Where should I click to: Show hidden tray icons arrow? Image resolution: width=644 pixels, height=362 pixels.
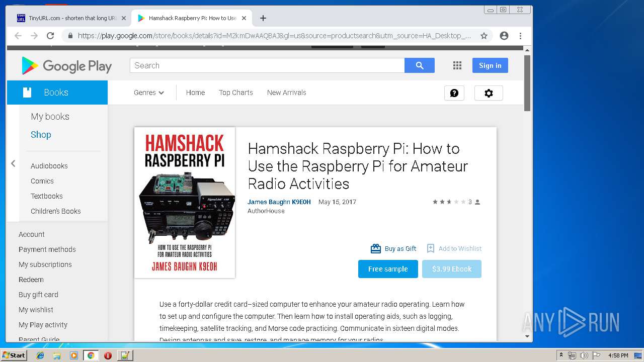coord(561,355)
